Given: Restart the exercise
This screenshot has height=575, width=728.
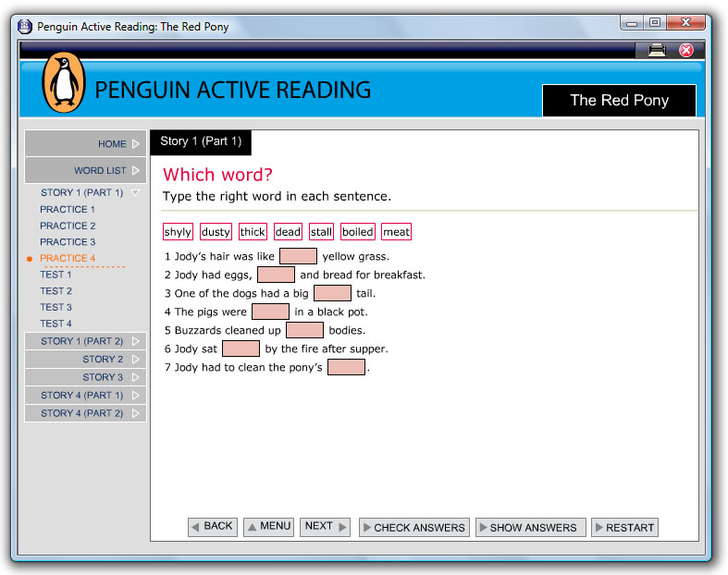Looking at the screenshot, I should 624,528.
